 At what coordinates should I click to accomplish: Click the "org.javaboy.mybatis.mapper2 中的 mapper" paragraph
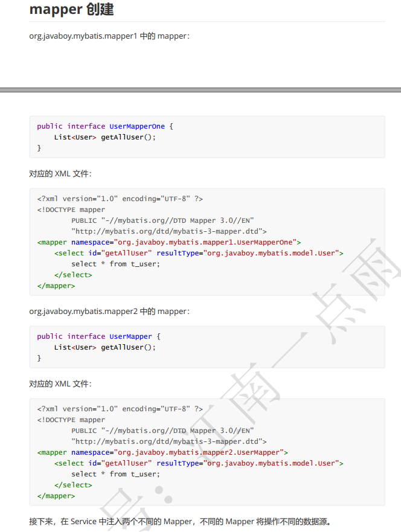pyautogui.click(x=109, y=312)
